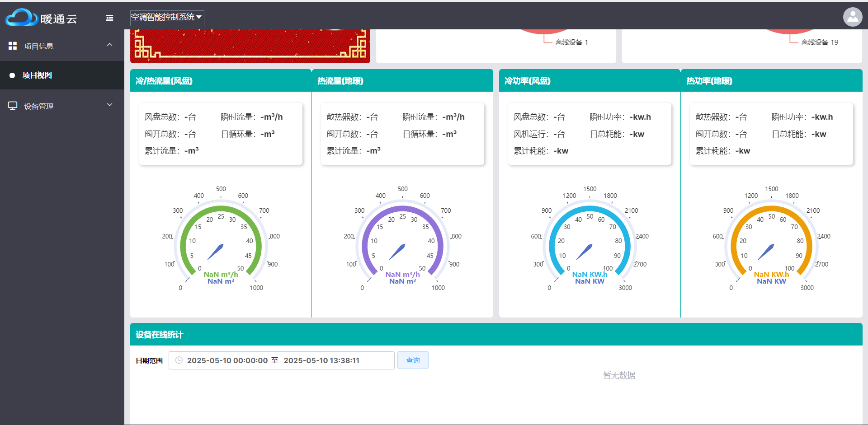This screenshot has height=425, width=868.
Task: Click the 设备在线统计 section header
Action: (x=496, y=334)
